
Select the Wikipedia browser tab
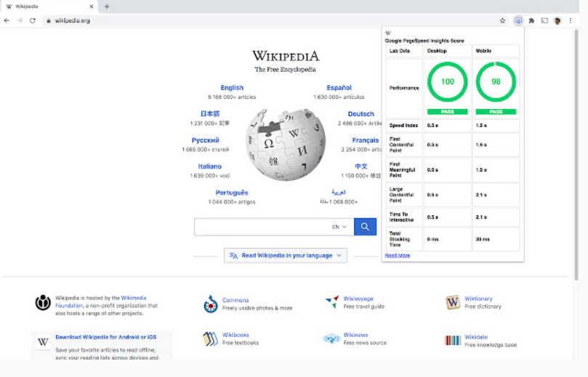click(49, 7)
